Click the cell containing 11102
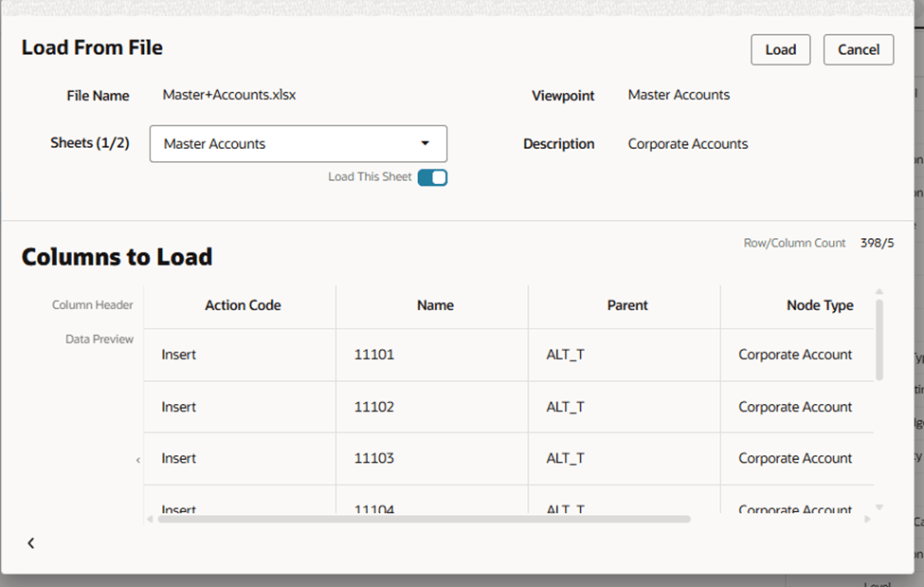 [x=374, y=407]
